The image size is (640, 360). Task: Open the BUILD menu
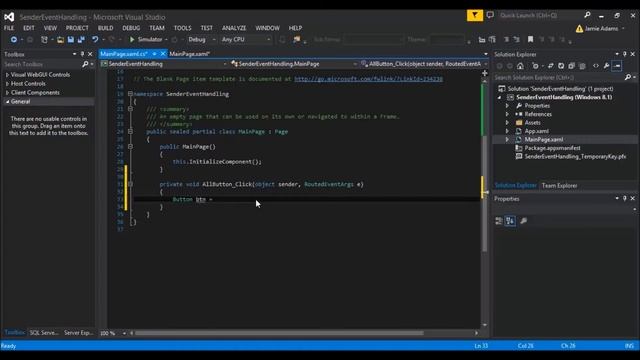(105, 28)
